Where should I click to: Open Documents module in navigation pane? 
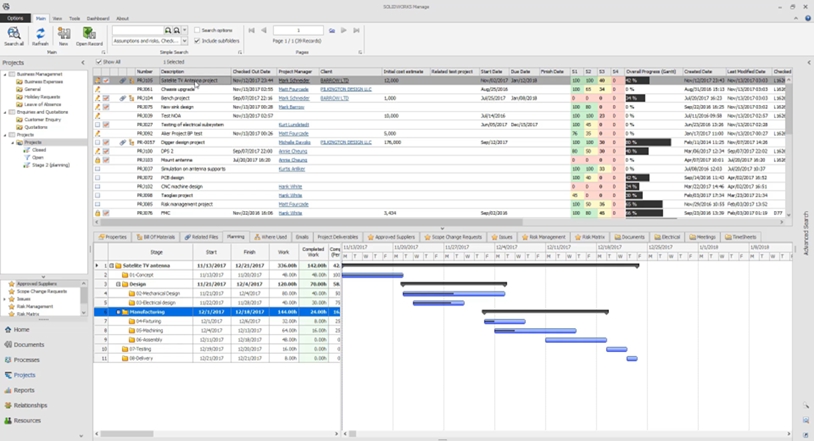coord(24,344)
